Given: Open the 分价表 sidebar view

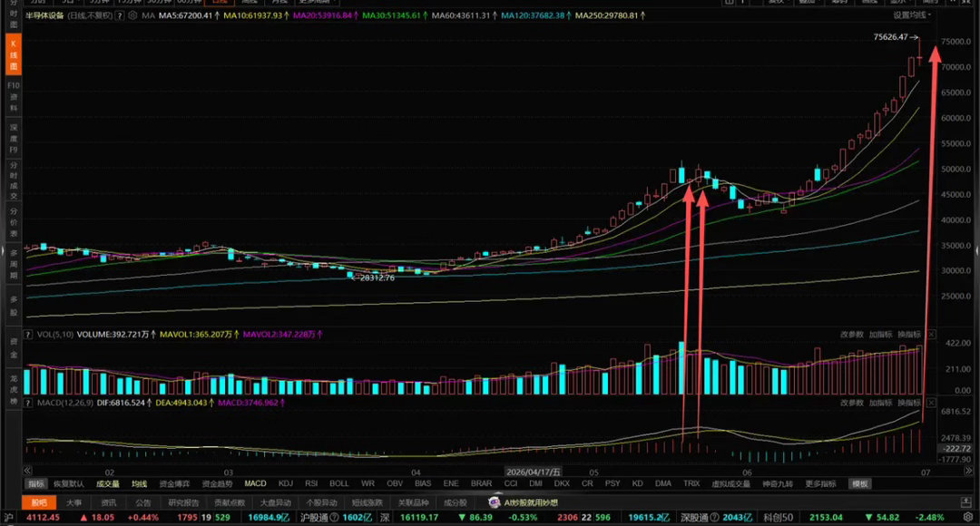Looking at the screenshot, I should 14,222.
